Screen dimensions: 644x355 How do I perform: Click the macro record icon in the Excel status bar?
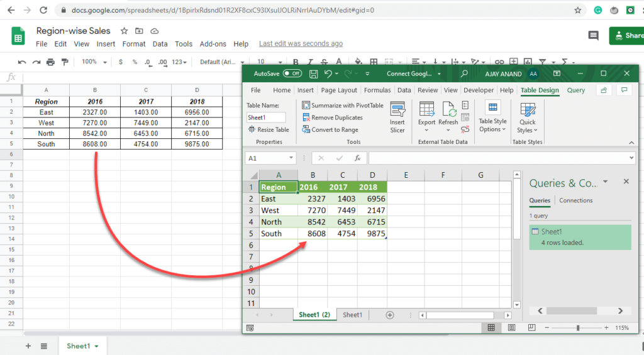(x=250, y=328)
